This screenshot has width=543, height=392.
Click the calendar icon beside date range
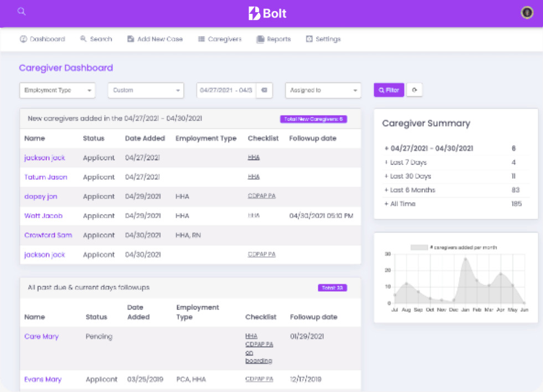[x=264, y=90]
